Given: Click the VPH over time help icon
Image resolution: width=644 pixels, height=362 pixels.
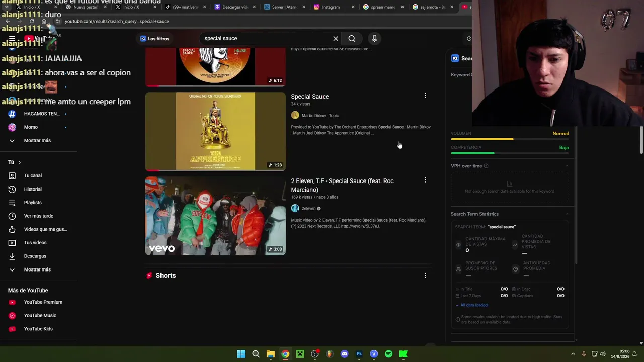Looking at the screenshot, I should click(x=486, y=166).
